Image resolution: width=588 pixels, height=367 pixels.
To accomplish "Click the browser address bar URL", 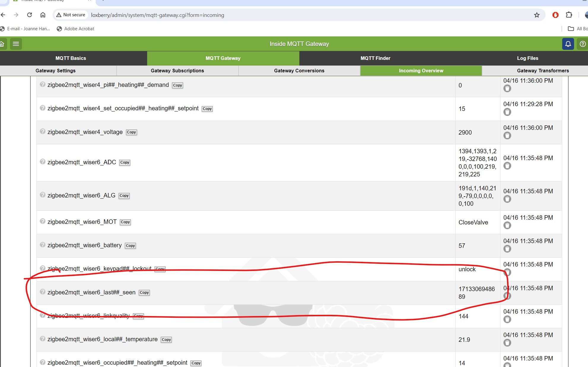I will pyautogui.click(x=158, y=15).
